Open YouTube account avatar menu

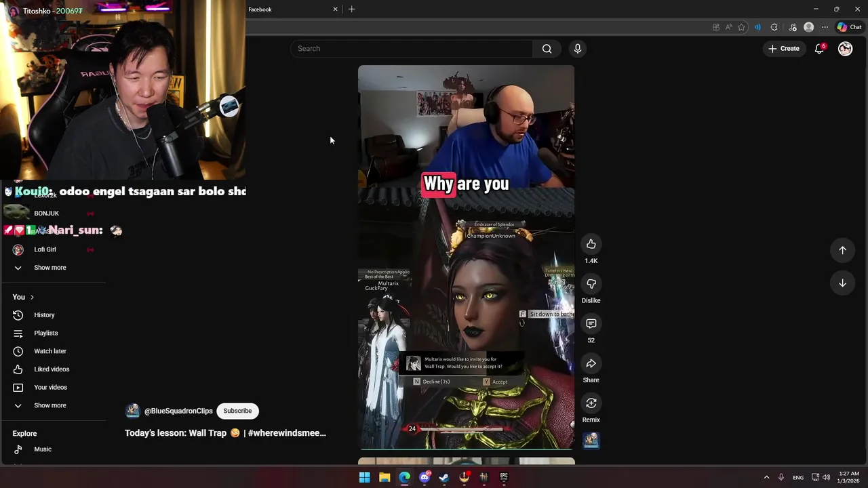845,49
